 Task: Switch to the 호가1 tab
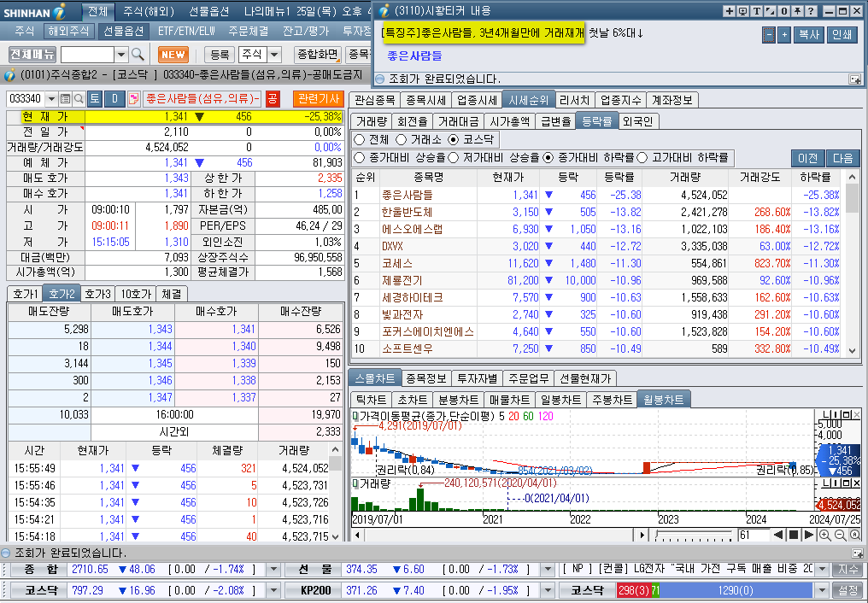click(26, 294)
